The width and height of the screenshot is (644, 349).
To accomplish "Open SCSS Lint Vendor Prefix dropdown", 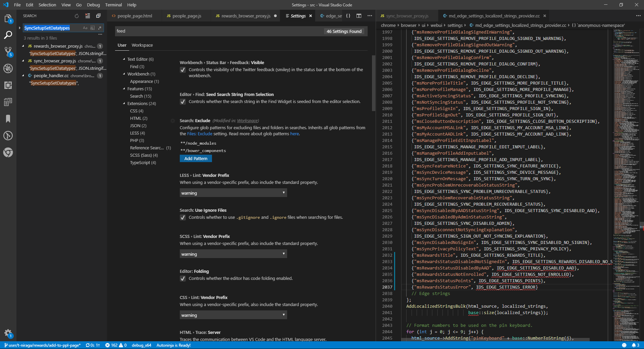I will pyautogui.click(x=233, y=254).
